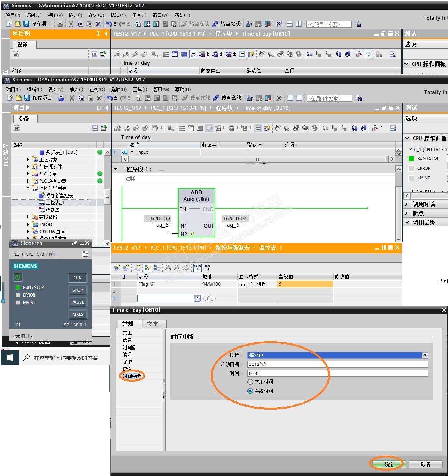The height and width of the screenshot is (476, 448).
Task: Click 取消 button in OB10 dialog
Action: 426,464
